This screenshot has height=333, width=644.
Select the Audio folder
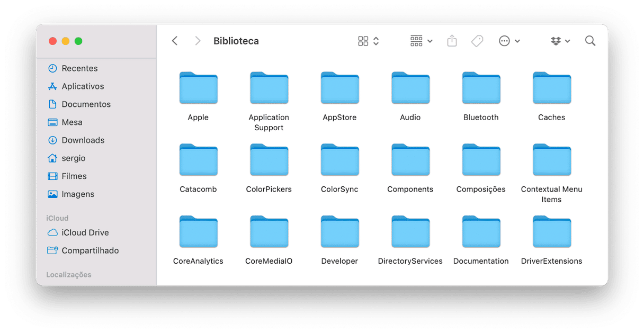pyautogui.click(x=410, y=88)
